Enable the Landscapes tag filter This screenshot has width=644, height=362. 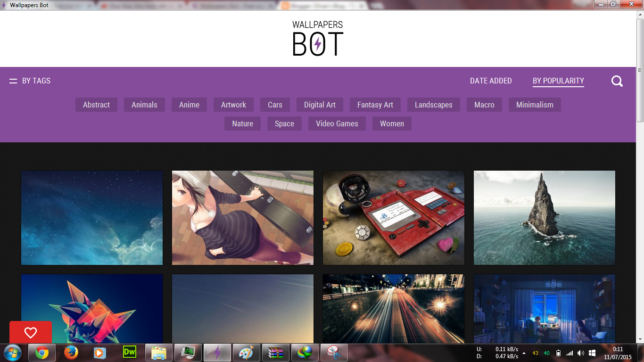(x=433, y=105)
